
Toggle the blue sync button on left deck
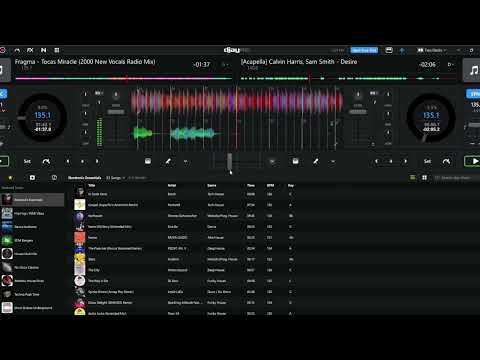(3, 94)
